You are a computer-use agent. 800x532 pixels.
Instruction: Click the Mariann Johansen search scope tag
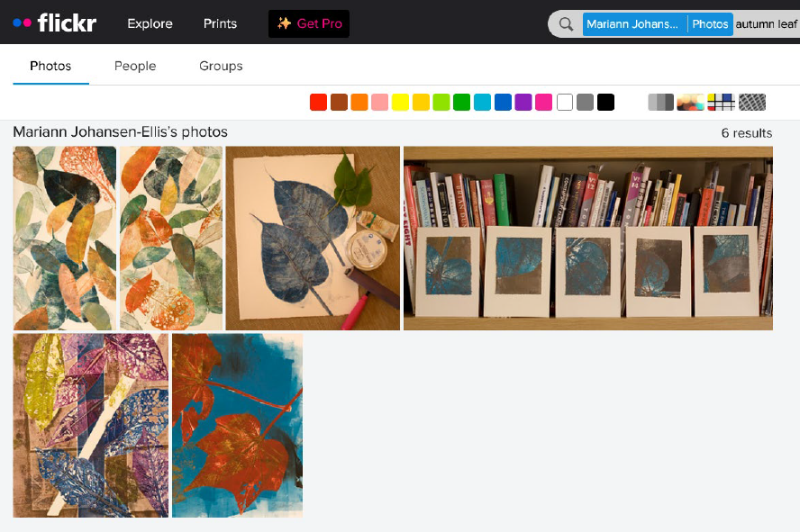click(633, 24)
